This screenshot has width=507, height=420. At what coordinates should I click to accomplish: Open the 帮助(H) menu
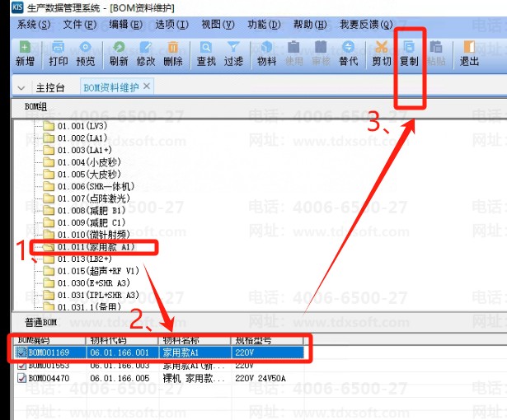(x=311, y=25)
